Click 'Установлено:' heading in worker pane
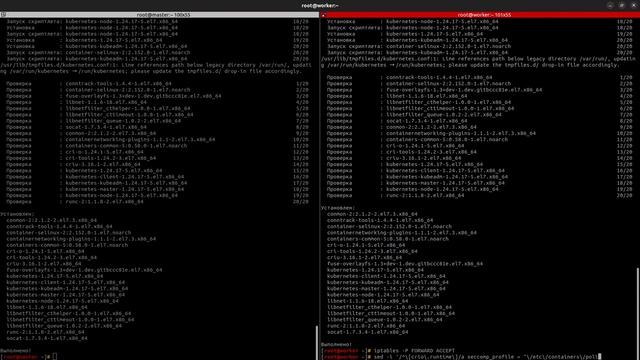This screenshot has width=640, height=360. 338,208
